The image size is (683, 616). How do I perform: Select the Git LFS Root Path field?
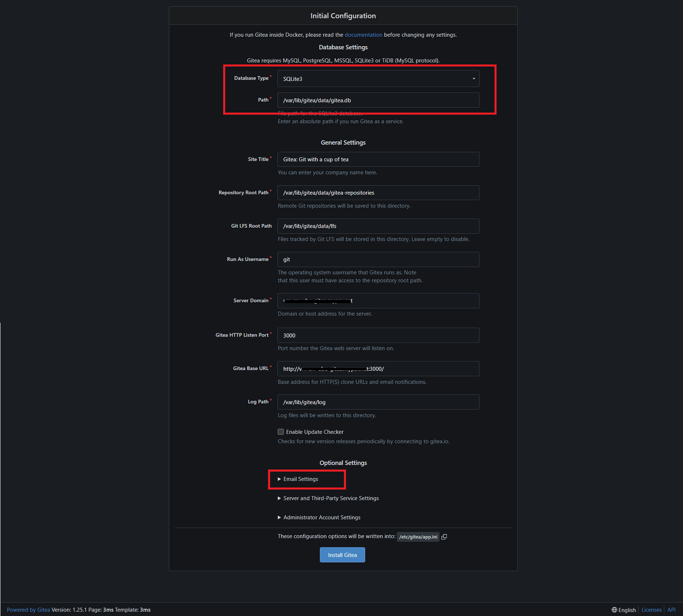pyautogui.click(x=378, y=226)
